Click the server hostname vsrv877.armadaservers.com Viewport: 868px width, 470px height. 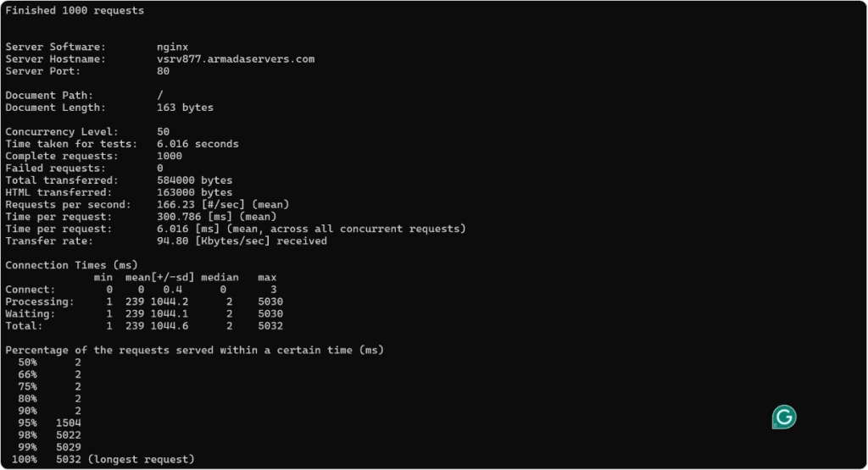pos(236,59)
